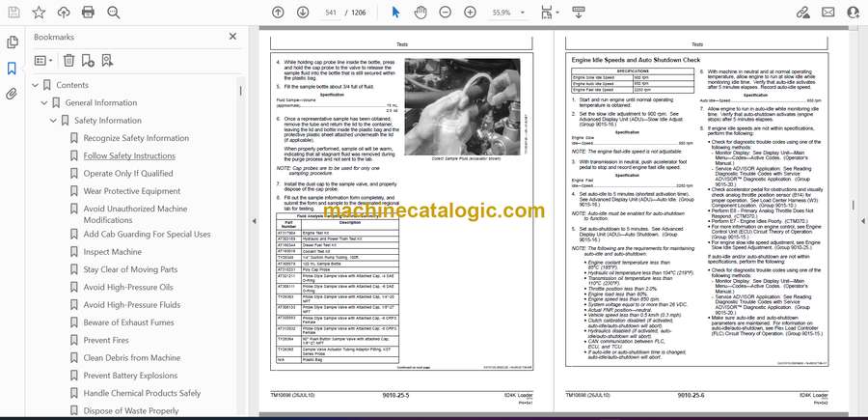Screen dimensions: 868x420
Task: Open Handle Chemical Products Safely bookmark
Action: coord(143,393)
